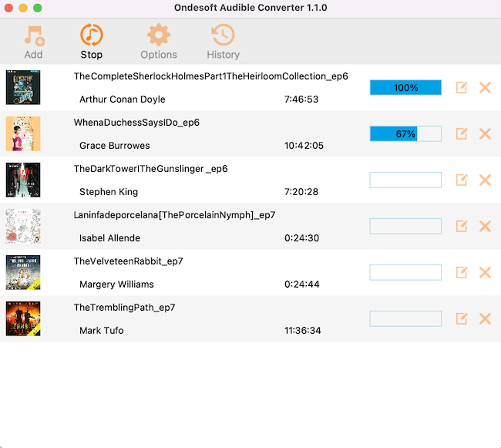Screen dimensions: 501x448
Task: Click the title Laninfadeporcelana[ThePorcelainNymph]_ep7
Action: [174, 215]
